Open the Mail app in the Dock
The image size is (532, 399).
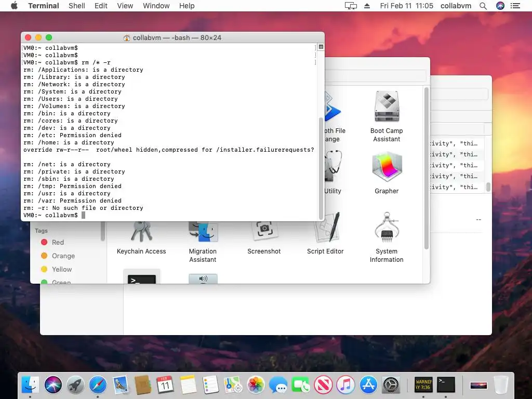click(121, 385)
